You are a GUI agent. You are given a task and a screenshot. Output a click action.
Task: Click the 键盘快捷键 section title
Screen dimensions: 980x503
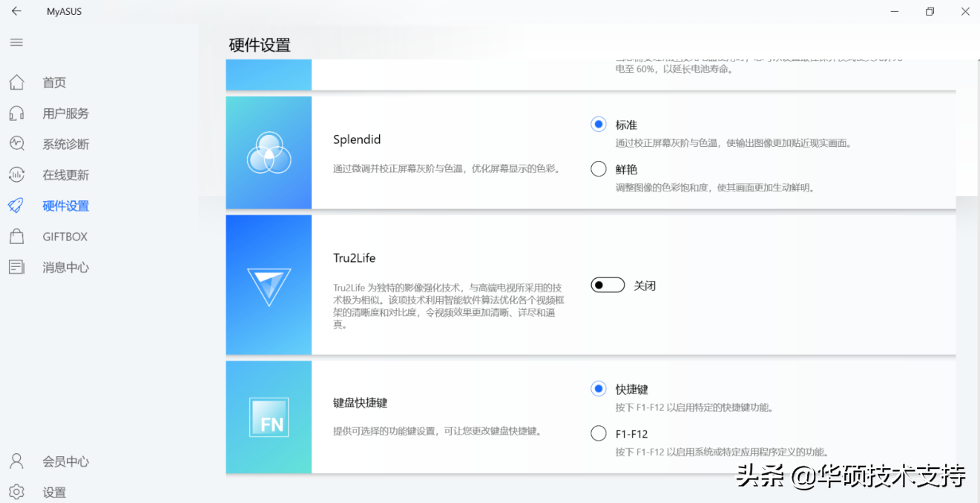361,403
